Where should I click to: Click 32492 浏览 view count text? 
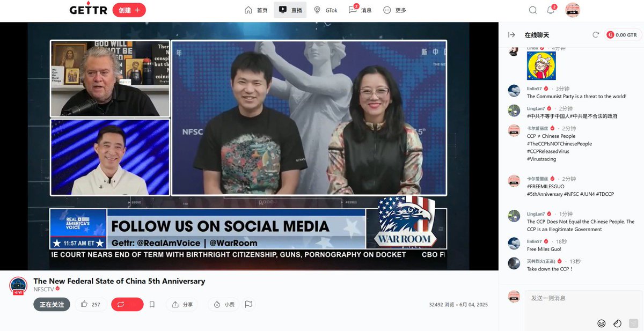441,305
